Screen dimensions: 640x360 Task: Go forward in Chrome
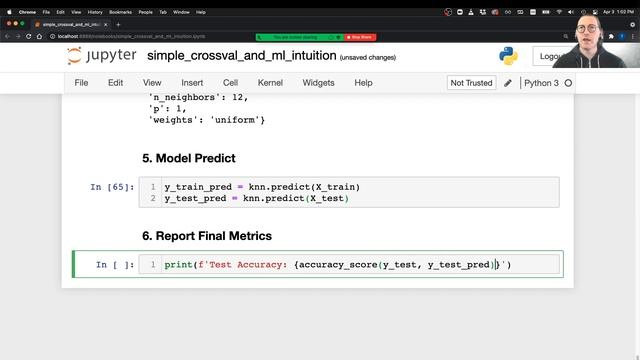[x=18, y=36]
